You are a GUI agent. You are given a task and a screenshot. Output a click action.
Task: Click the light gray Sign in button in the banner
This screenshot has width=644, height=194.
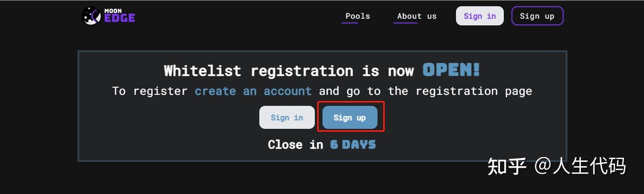(x=287, y=117)
